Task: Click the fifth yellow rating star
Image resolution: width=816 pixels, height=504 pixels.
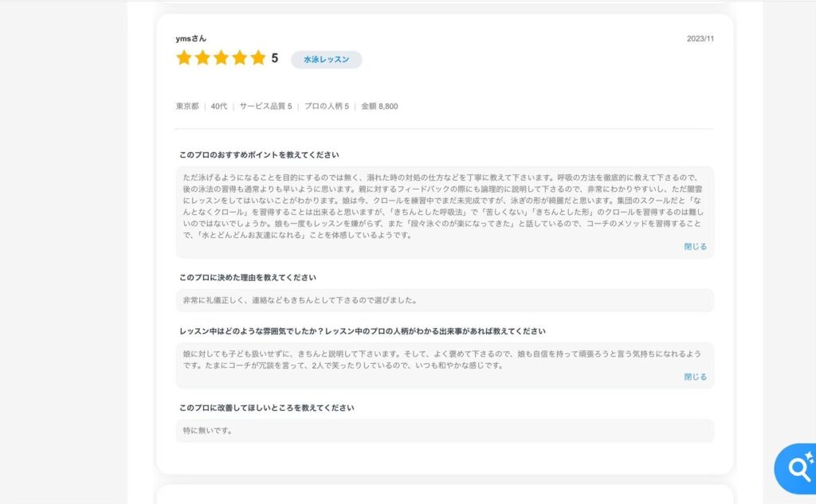Action: [258, 58]
